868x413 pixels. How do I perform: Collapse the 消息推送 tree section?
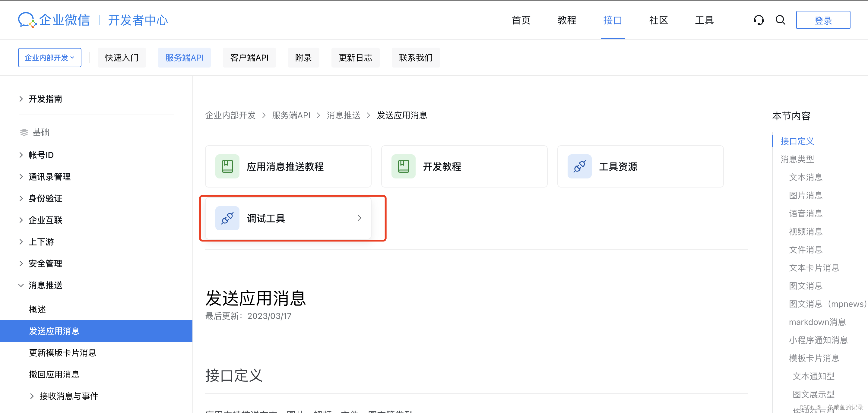21,285
